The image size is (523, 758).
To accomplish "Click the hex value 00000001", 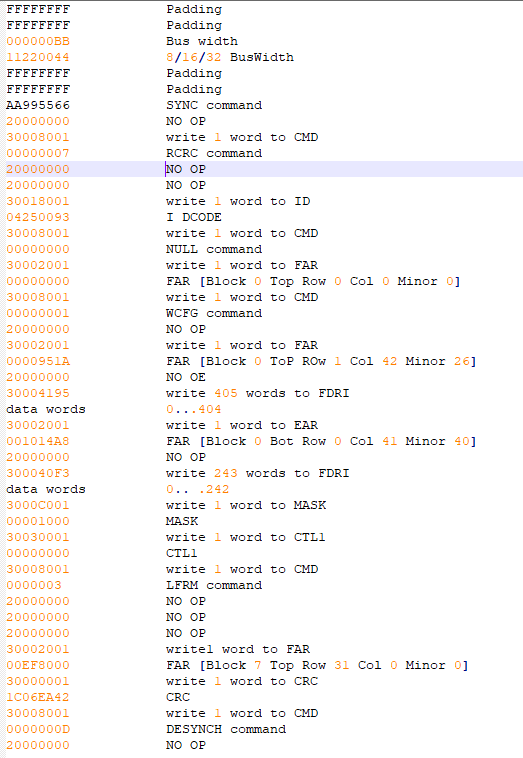I will point(38,313).
